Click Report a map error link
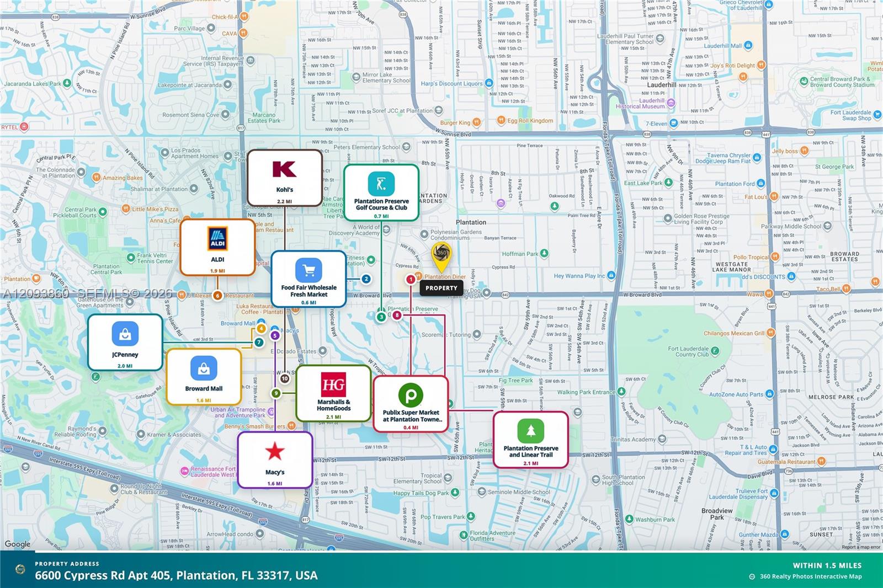Screen dimensions: 883x588 pos(861,547)
